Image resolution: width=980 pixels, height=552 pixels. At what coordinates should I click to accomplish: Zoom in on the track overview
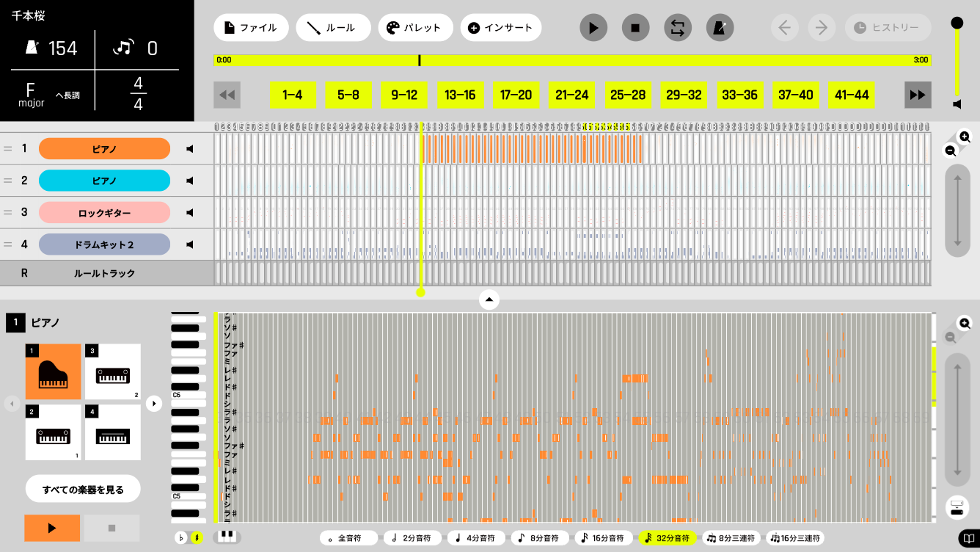click(965, 137)
